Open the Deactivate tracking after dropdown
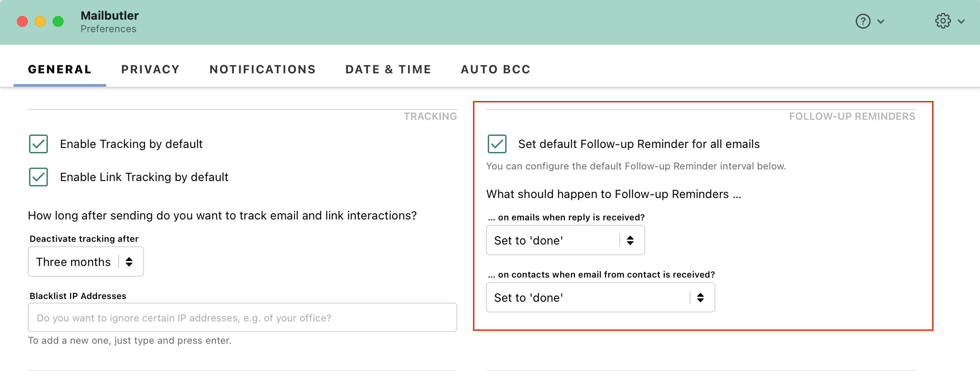The image size is (980, 371). pyautogui.click(x=86, y=262)
